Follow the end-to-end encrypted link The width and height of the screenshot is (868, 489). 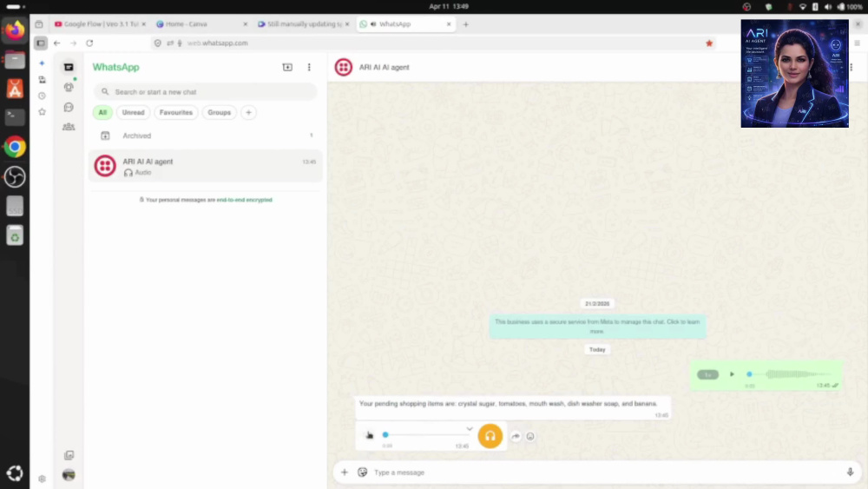(244, 200)
